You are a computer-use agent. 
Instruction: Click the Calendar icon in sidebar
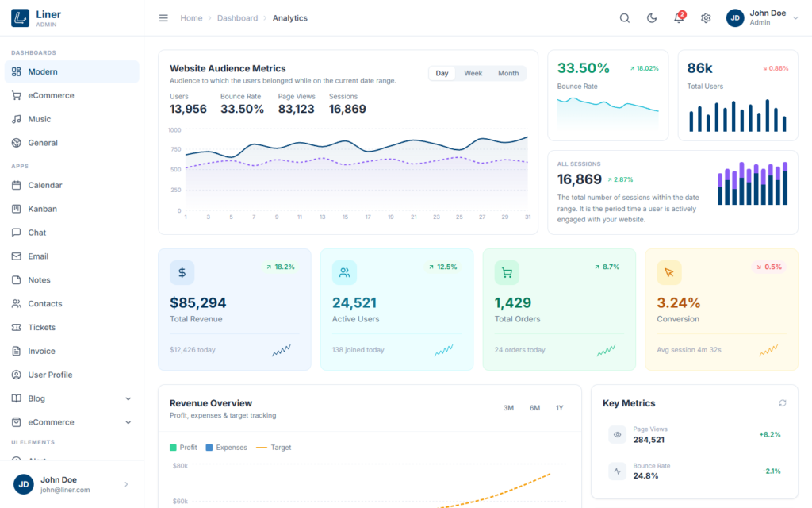pyautogui.click(x=17, y=185)
